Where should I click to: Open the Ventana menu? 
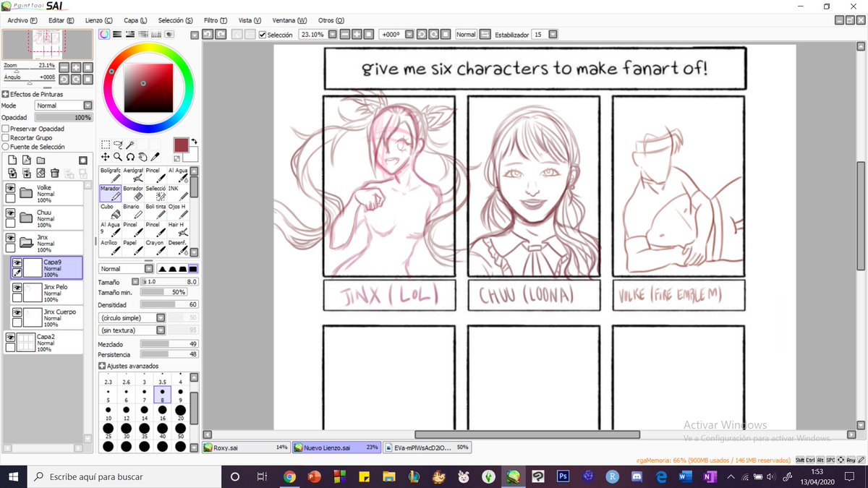[x=289, y=20]
